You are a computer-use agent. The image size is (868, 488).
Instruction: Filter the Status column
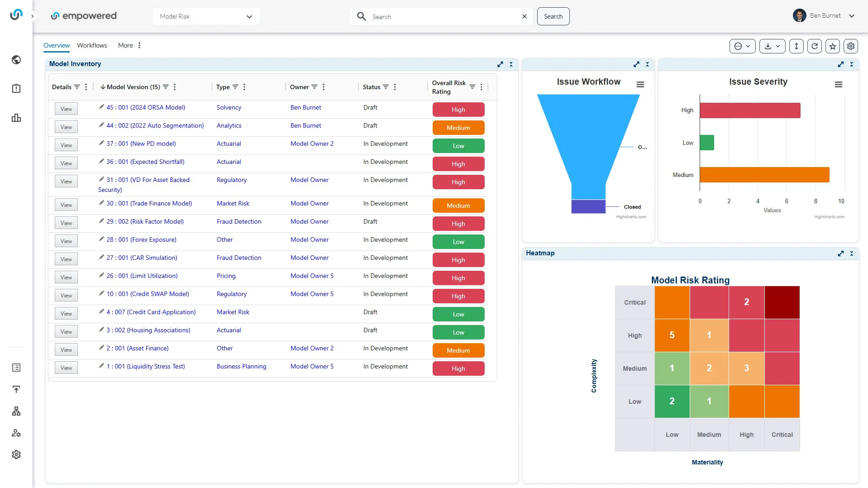[386, 87]
